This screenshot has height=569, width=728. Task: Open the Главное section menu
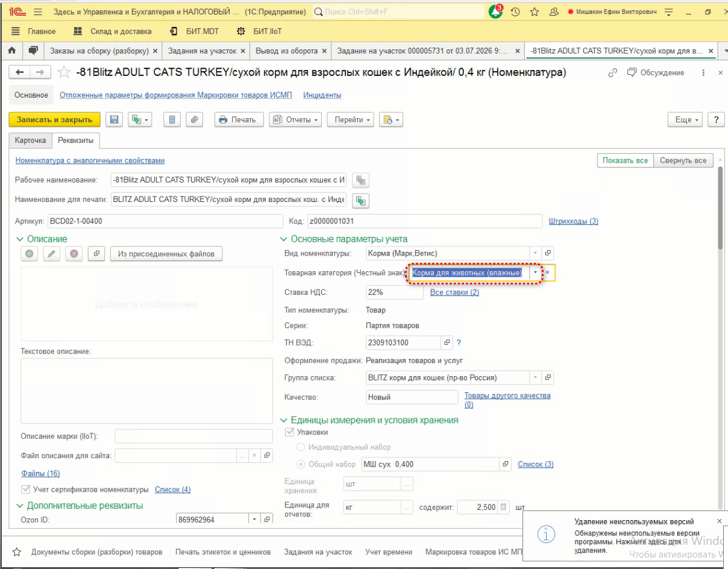(x=34, y=31)
